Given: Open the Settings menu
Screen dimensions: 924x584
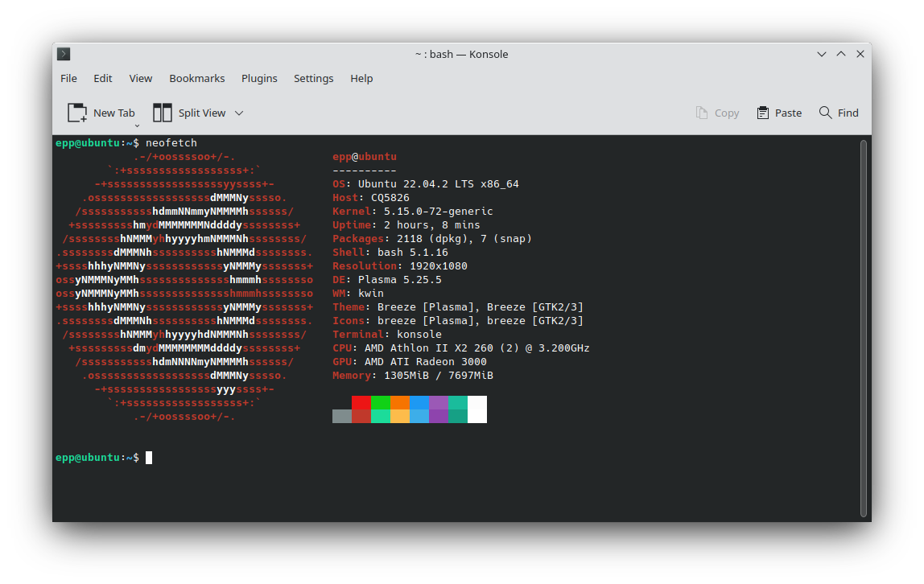Looking at the screenshot, I should 314,78.
